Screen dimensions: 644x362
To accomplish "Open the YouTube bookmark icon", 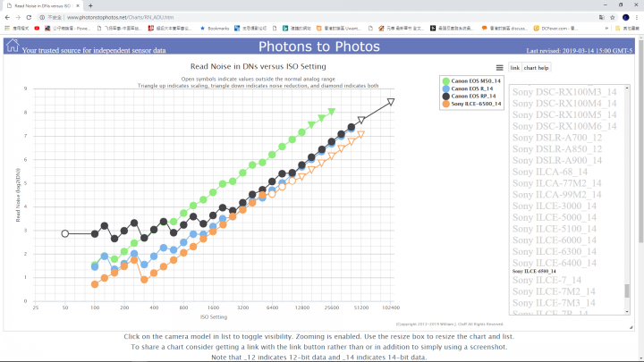I will (x=37, y=29).
